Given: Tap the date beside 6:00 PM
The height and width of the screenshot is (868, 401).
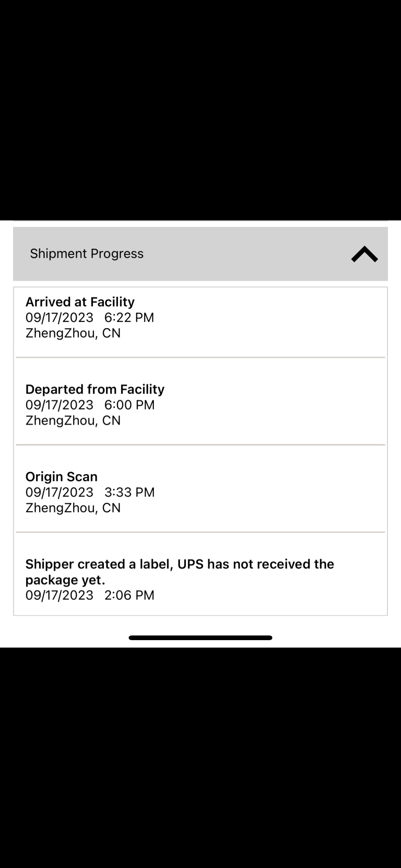Looking at the screenshot, I should [60, 405].
